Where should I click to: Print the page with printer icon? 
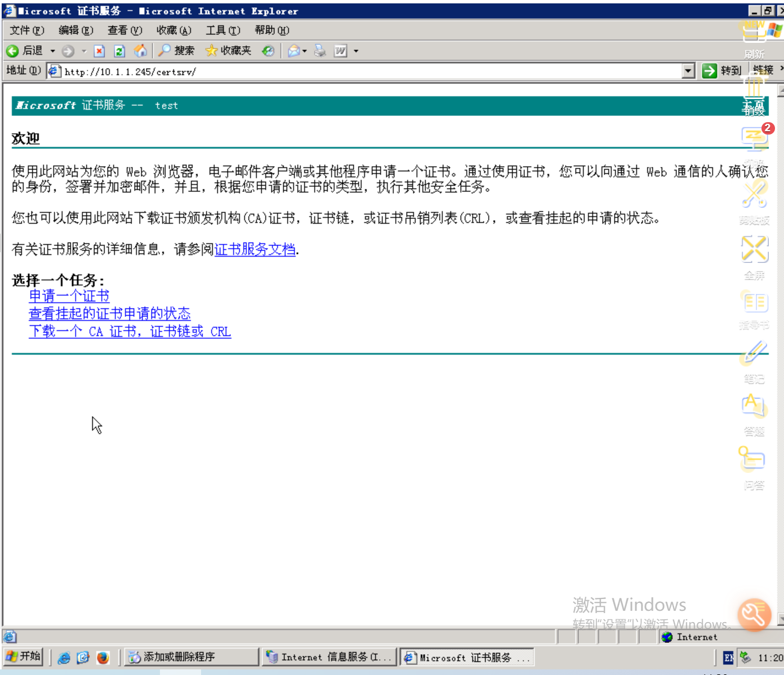(320, 51)
